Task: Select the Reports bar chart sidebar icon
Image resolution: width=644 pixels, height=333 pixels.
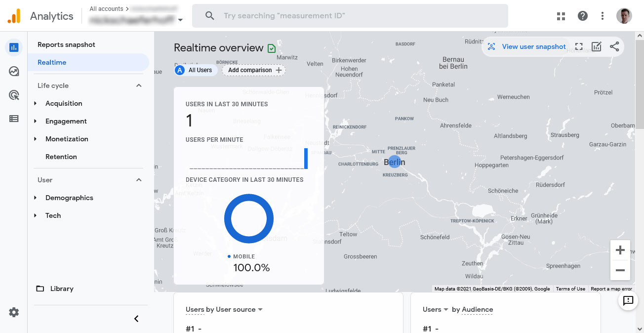Action: [x=14, y=48]
